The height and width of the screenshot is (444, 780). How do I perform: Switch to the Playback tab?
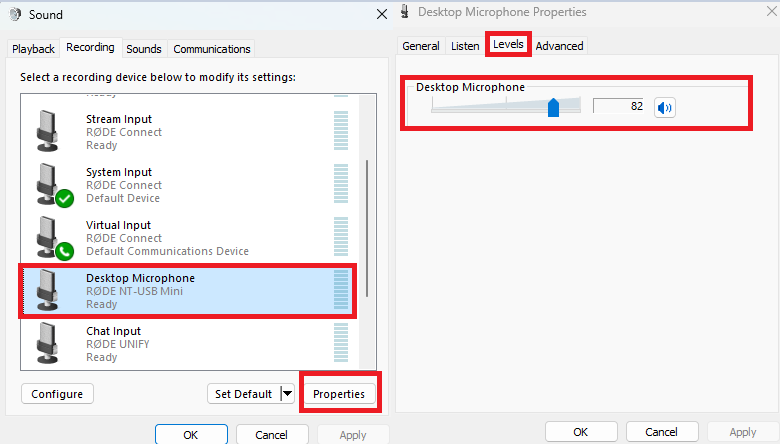[x=33, y=49]
